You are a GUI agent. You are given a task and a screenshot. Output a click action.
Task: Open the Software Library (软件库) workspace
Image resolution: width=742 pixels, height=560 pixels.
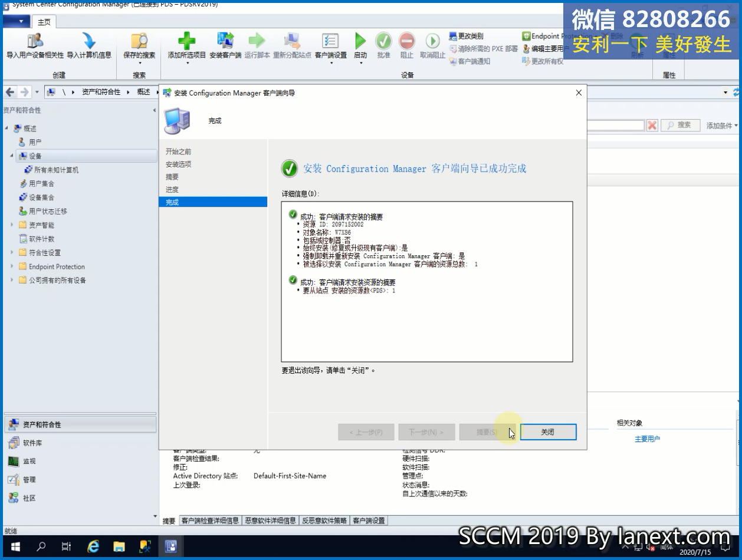80,443
